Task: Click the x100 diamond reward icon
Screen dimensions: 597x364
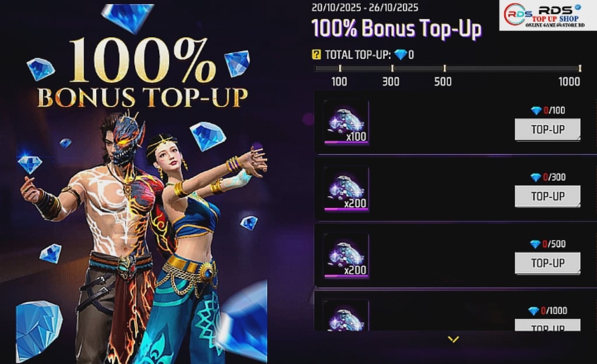Action: coord(346,122)
